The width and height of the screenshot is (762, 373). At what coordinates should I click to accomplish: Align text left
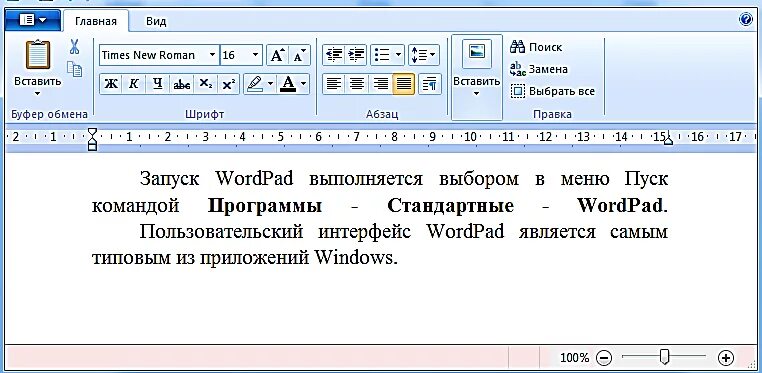pos(334,84)
